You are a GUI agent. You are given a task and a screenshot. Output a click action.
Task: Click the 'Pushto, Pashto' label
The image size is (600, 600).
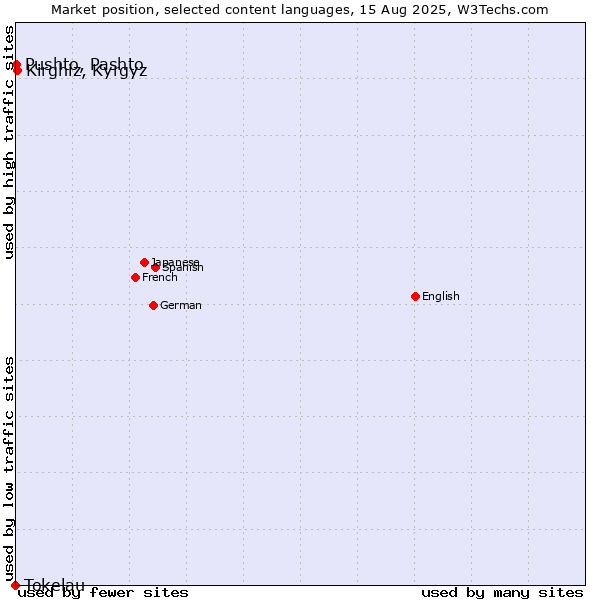pyautogui.click(x=85, y=64)
